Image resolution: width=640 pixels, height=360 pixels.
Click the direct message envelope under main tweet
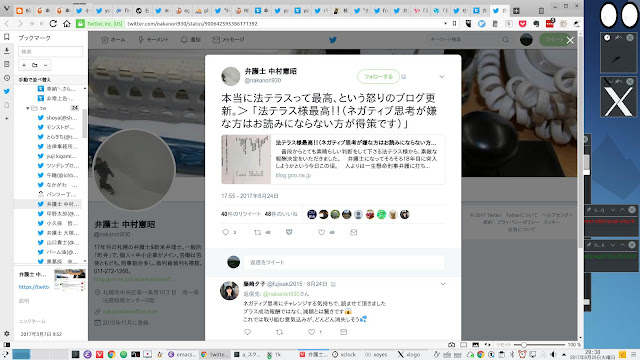coord(353,232)
